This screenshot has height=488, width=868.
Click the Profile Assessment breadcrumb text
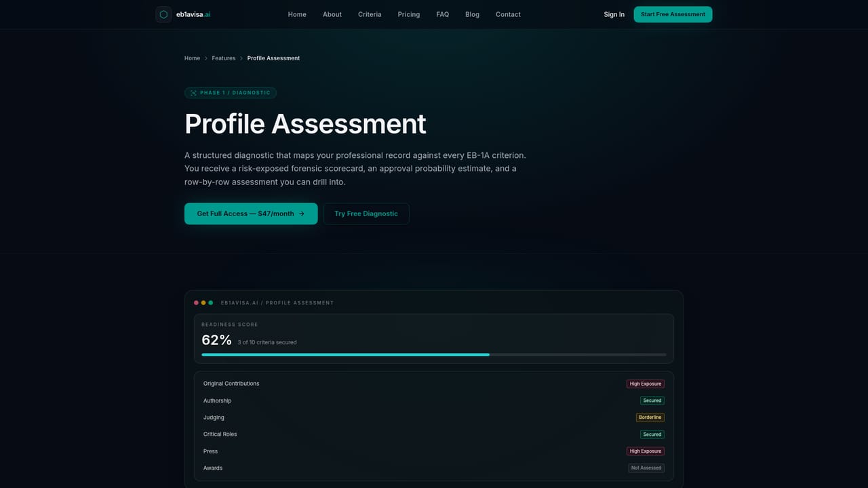pyautogui.click(x=273, y=58)
